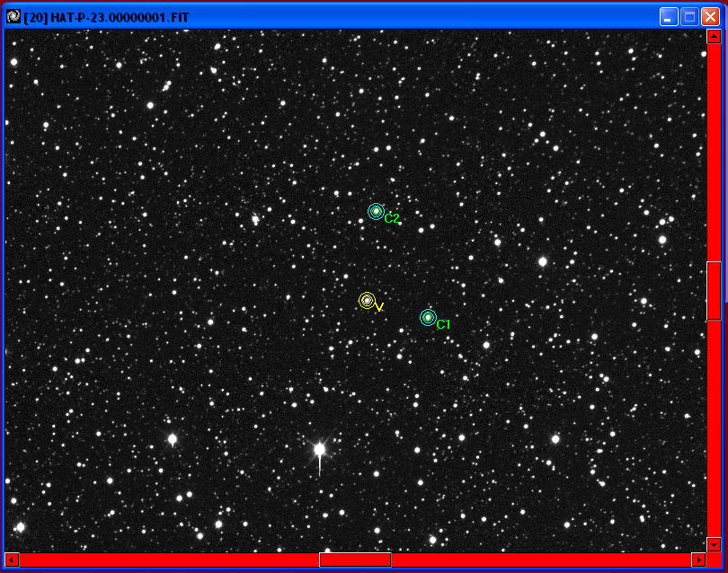Image resolution: width=728 pixels, height=573 pixels.
Task: Click the C2 label text
Action: pos(392,218)
